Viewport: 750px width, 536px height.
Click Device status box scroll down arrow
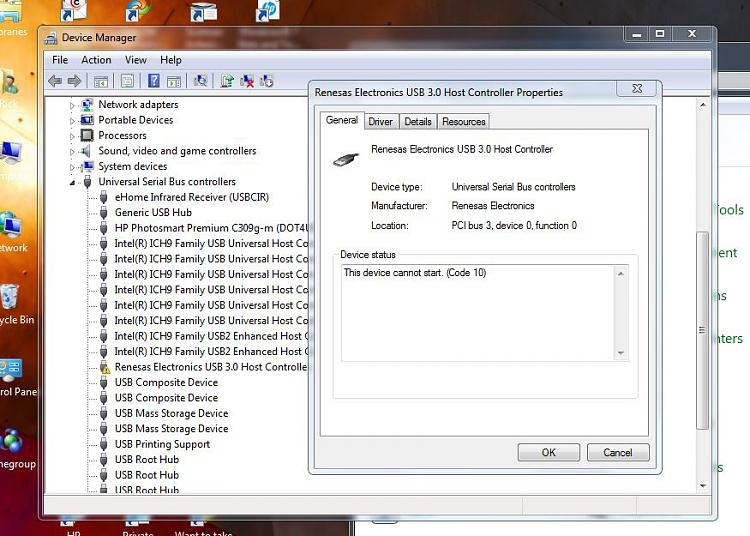(x=621, y=353)
